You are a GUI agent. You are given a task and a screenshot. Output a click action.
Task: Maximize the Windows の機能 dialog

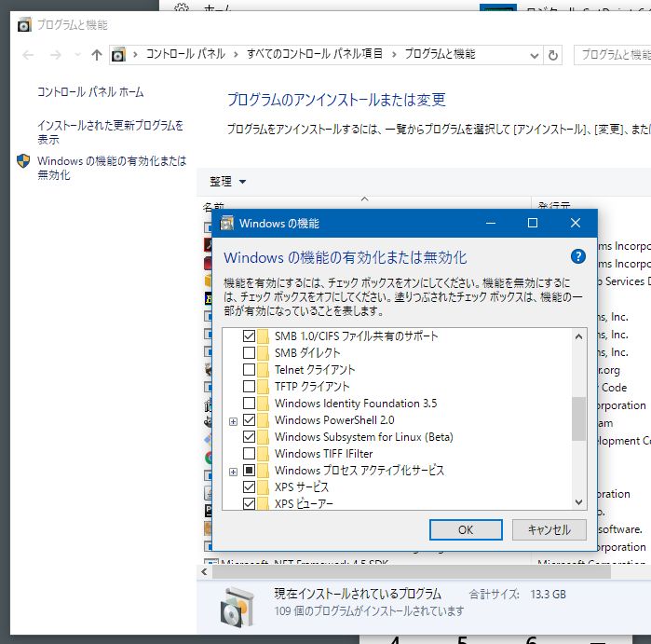click(533, 223)
